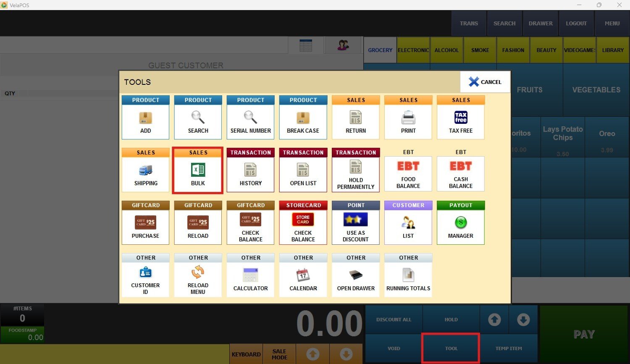The height and width of the screenshot is (364, 630).
Task: Open the Sales Bulk tool
Action: [198, 170]
